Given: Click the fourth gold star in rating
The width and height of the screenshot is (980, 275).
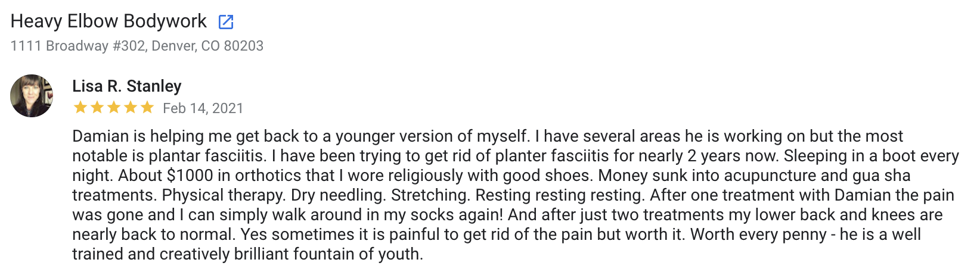Looking at the screenshot, I should [130, 108].
